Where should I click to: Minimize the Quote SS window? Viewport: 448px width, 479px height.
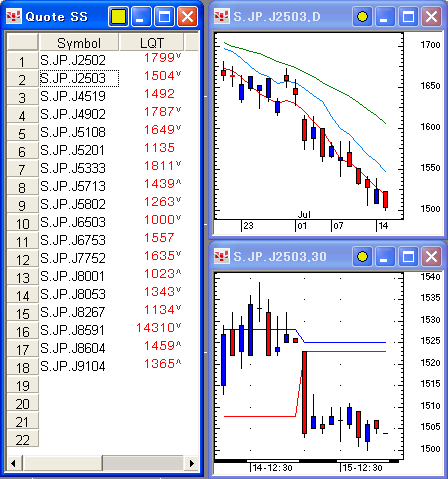click(141, 16)
